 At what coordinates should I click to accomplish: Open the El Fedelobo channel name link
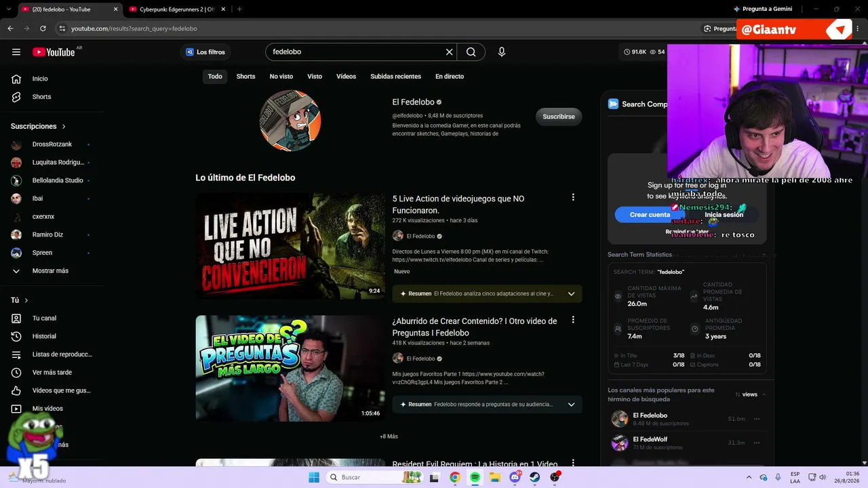[x=413, y=102]
